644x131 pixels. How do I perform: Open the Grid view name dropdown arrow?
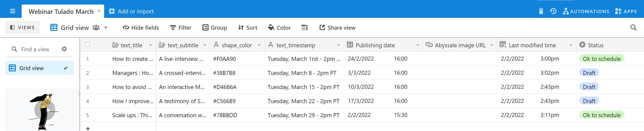106,28
